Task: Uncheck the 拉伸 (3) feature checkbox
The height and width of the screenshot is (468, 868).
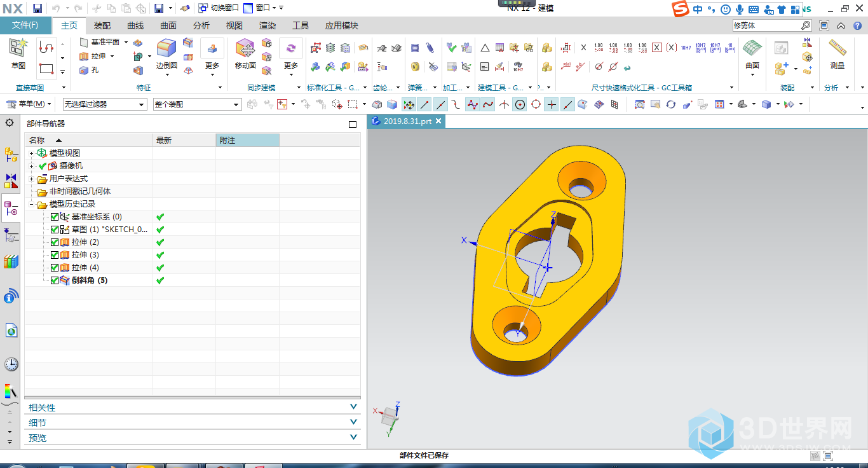Action: pyautogui.click(x=55, y=255)
